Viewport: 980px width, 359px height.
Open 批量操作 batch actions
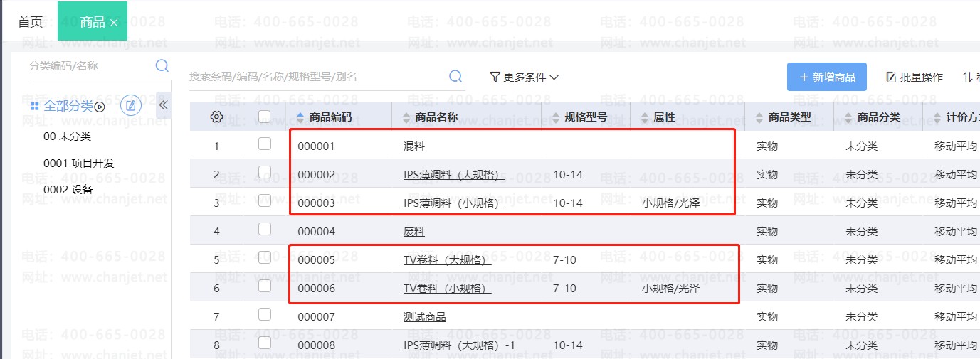915,77
